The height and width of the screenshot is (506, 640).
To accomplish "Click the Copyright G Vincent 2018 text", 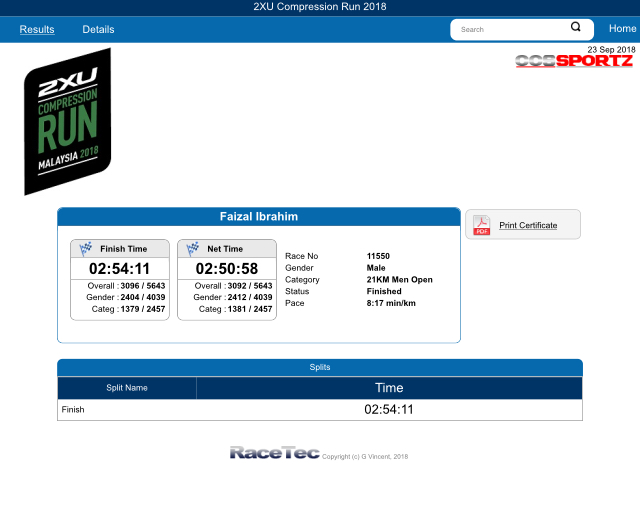I will pos(365,457).
